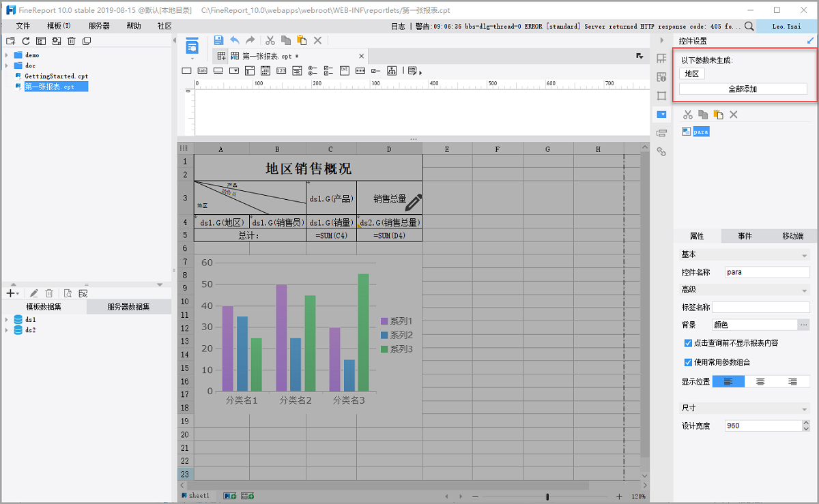
Task: Insert a password widget
Action: 360,70
